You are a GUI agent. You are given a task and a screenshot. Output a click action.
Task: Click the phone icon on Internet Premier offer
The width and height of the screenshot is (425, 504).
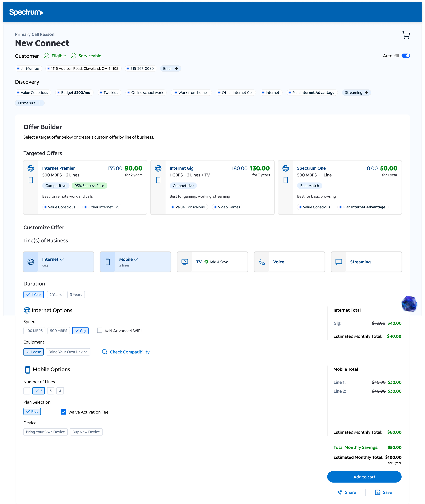tap(31, 180)
